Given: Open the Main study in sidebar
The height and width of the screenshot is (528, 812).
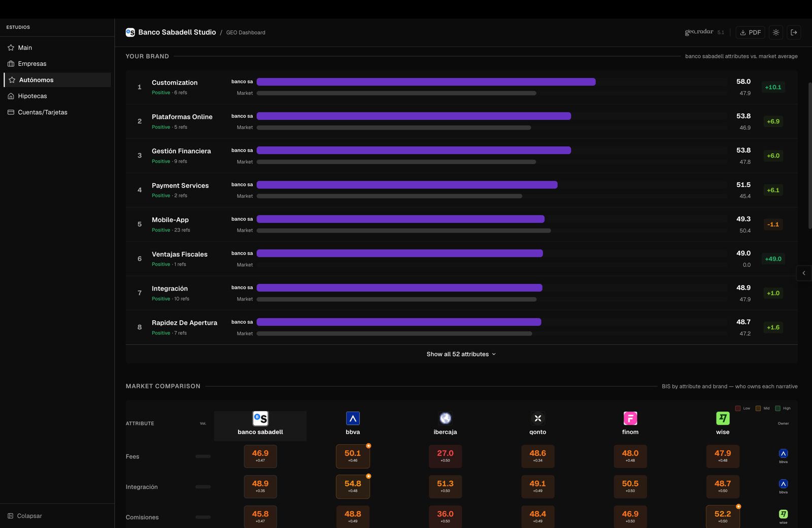Looking at the screenshot, I should (x=25, y=48).
